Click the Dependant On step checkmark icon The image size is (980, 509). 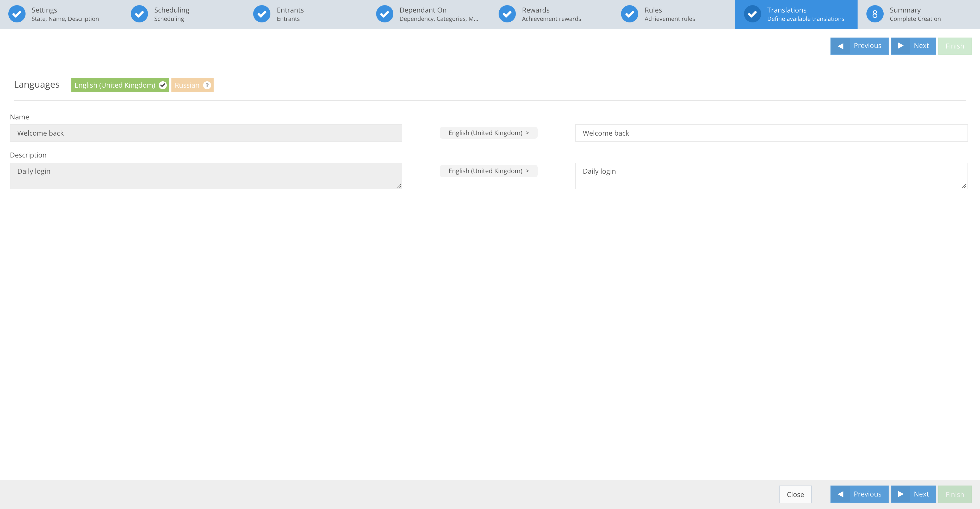coord(384,14)
